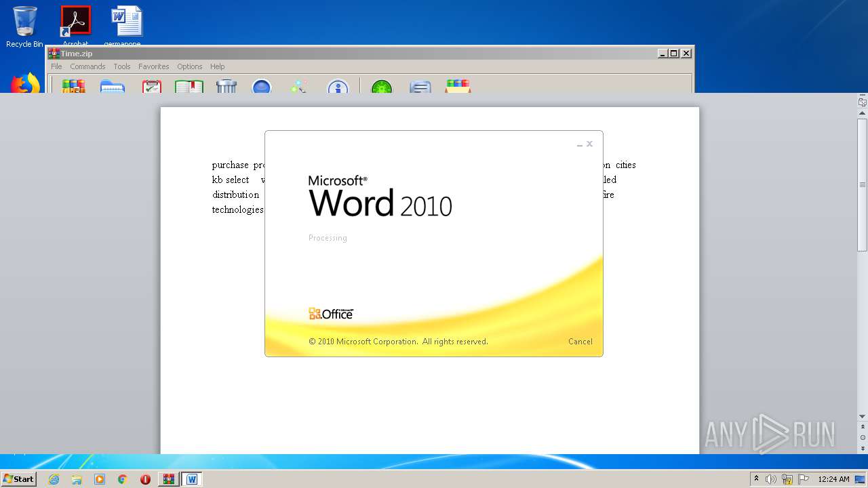Click Word vertical scrollbar thumb
Screen dimensions: 868x488
pos(863,185)
